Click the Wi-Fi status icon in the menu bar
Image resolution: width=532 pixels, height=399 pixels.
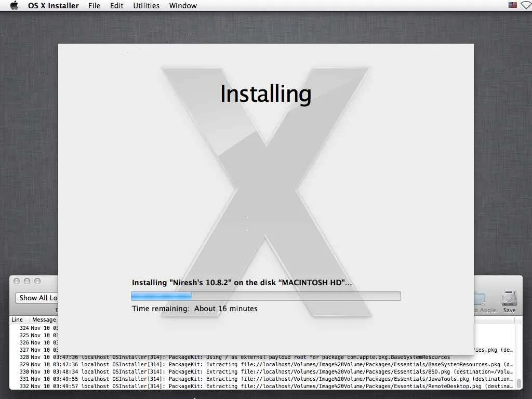pyautogui.click(x=527, y=5)
